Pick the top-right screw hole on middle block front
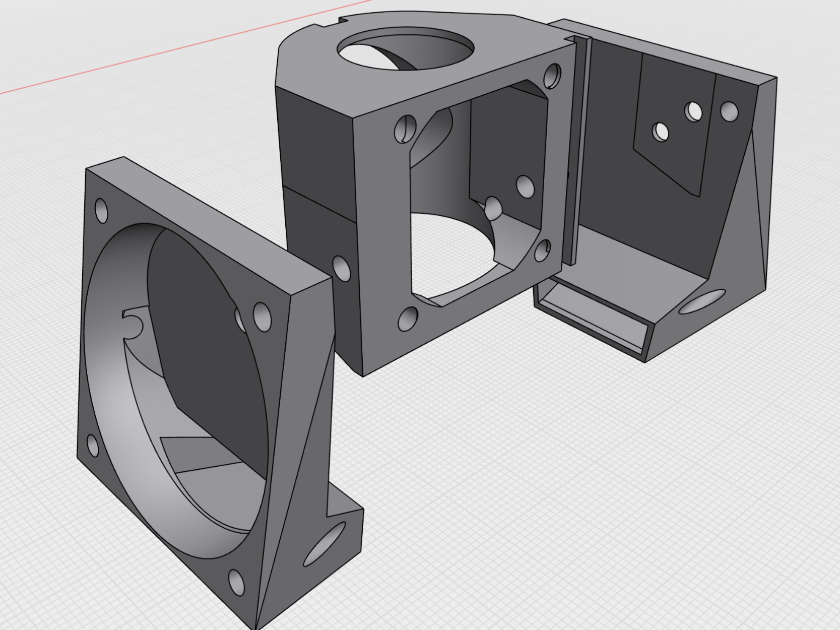 552,76
